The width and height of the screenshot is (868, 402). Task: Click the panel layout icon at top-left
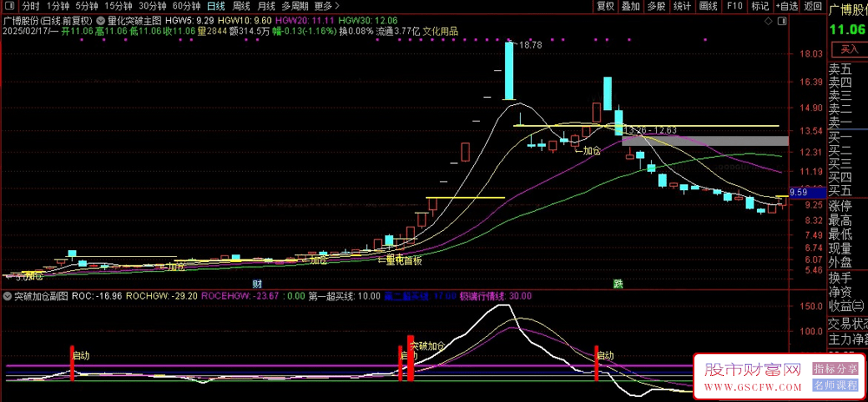[9, 6]
